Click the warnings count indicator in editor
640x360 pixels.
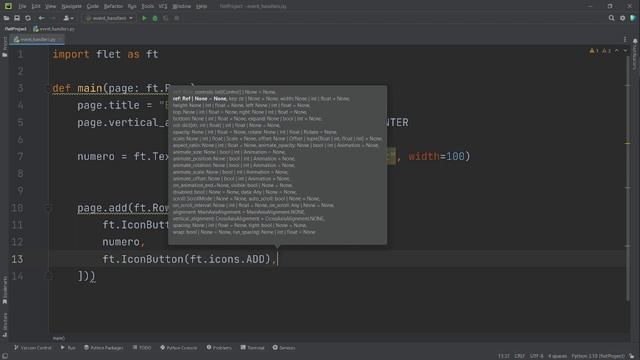(x=593, y=51)
